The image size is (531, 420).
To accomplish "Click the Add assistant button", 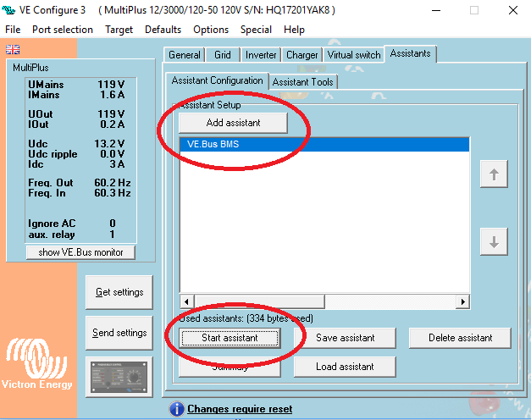I will tap(233, 123).
